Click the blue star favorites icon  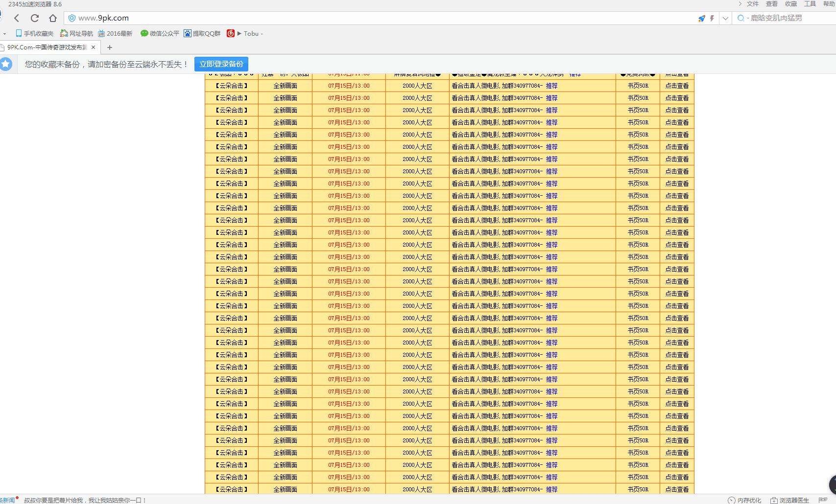[x=6, y=64]
